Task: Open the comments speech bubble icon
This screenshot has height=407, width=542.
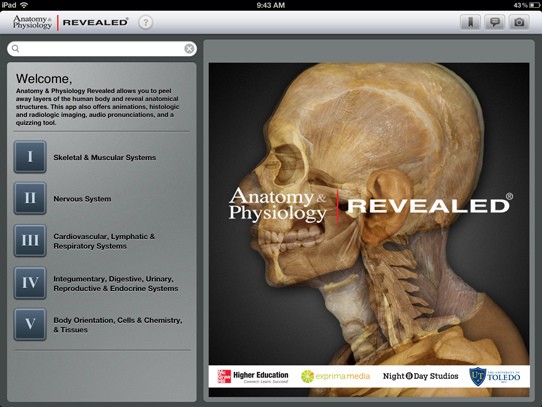Action: point(495,22)
